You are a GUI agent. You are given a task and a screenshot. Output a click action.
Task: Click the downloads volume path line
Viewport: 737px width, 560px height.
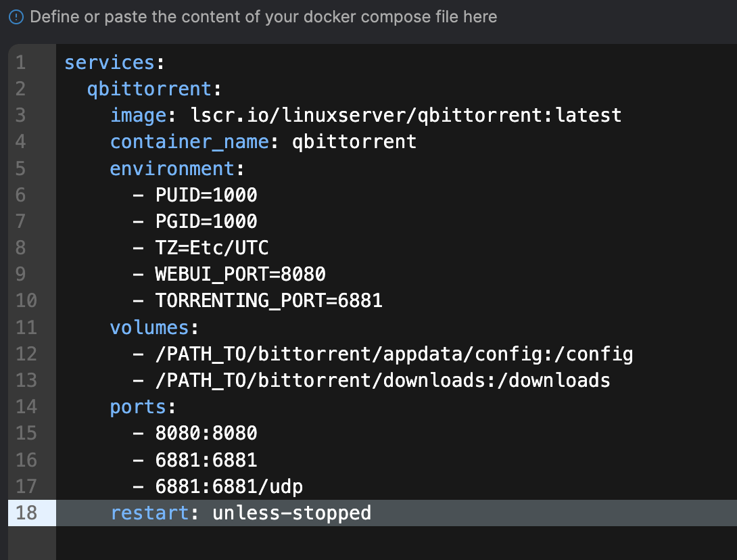coord(382,380)
